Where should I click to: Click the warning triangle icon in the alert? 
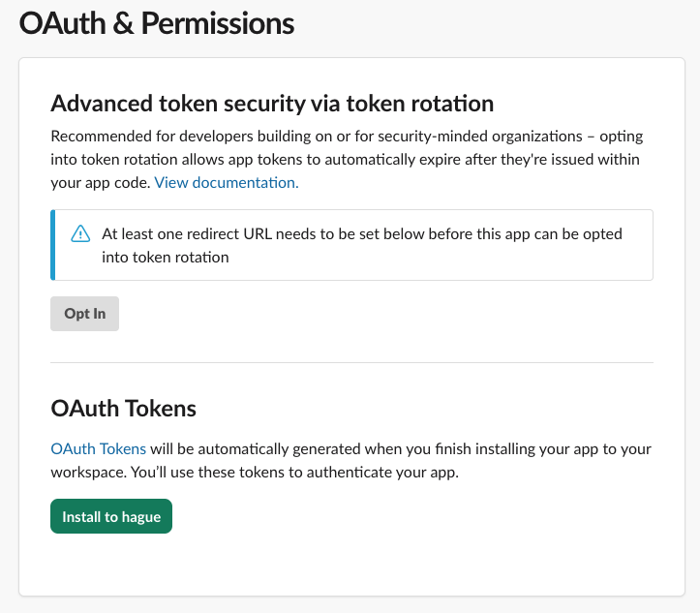click(x=80, y=234)
